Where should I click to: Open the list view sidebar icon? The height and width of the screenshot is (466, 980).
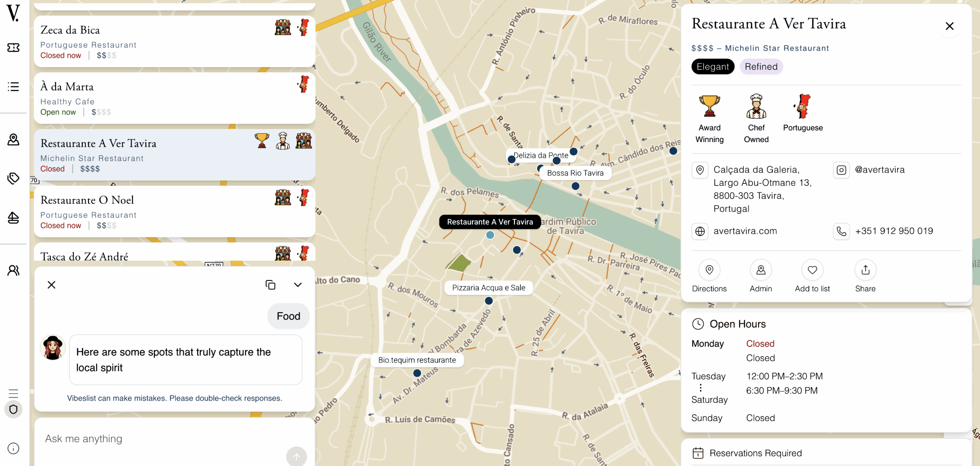pos(13,87)
